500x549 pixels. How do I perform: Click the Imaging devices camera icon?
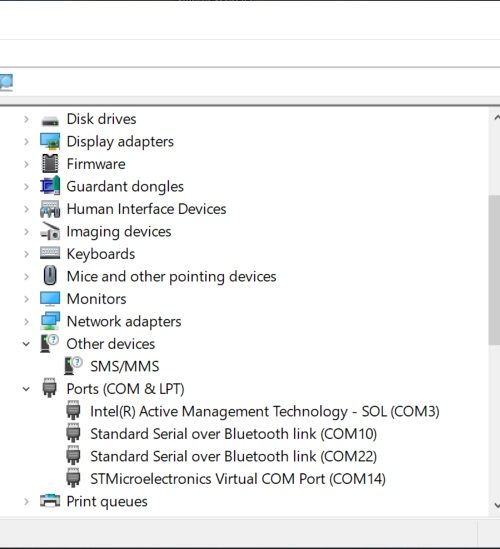(50, 231)
